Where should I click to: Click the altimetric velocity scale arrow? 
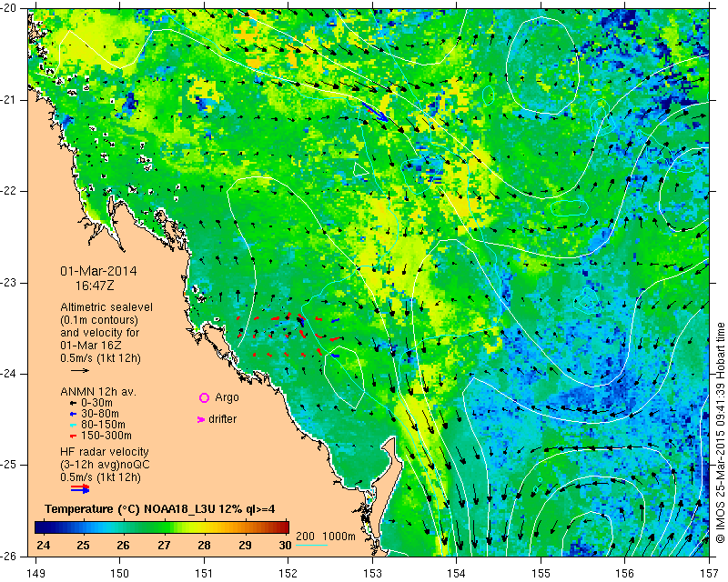click(79, 370)
